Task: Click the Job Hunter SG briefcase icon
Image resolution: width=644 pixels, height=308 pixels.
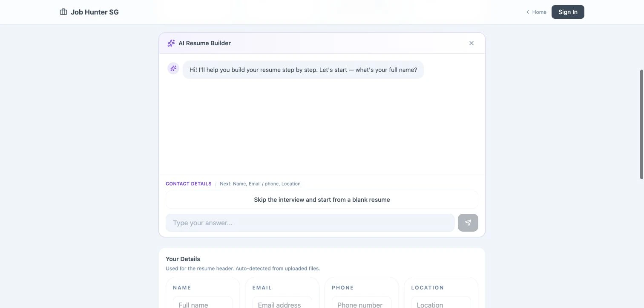Action: 63,12
